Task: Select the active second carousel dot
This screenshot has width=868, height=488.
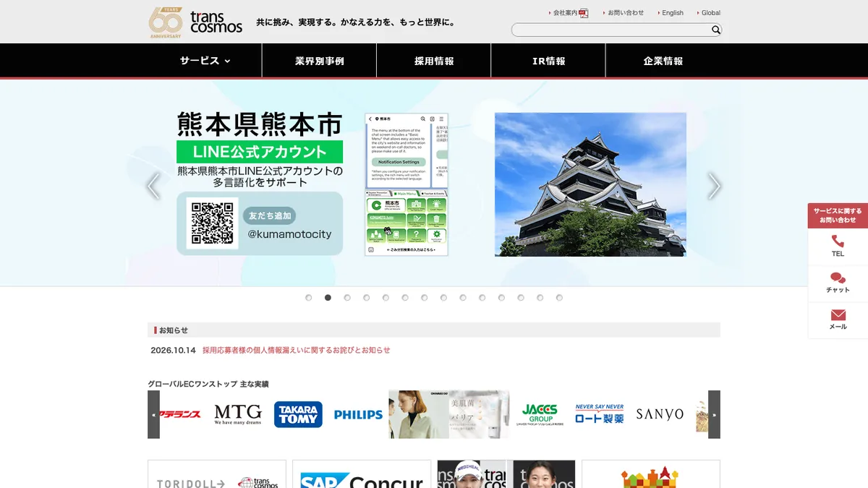Action: point(328,297)
